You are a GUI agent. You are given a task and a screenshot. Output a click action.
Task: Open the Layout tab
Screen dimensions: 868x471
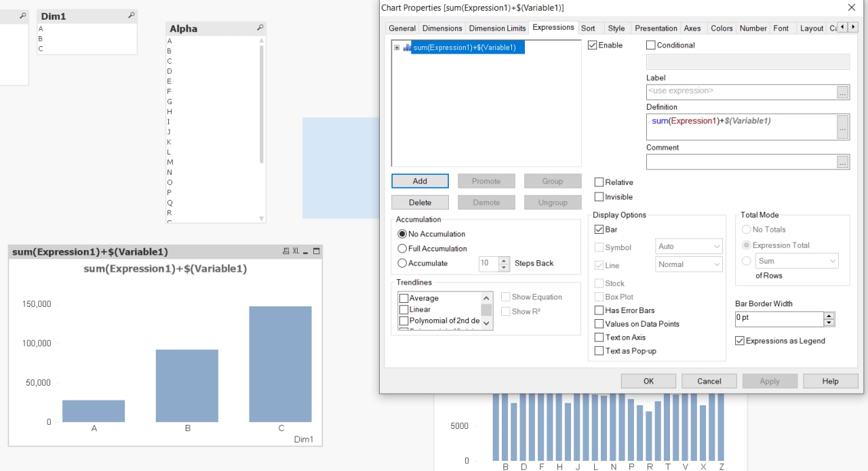click(x=811, y=28)
